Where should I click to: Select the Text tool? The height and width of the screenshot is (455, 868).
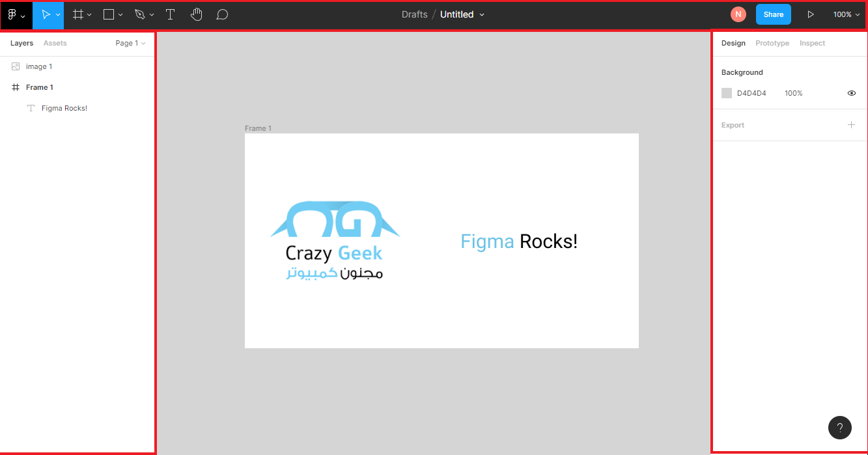click(170, 14)
